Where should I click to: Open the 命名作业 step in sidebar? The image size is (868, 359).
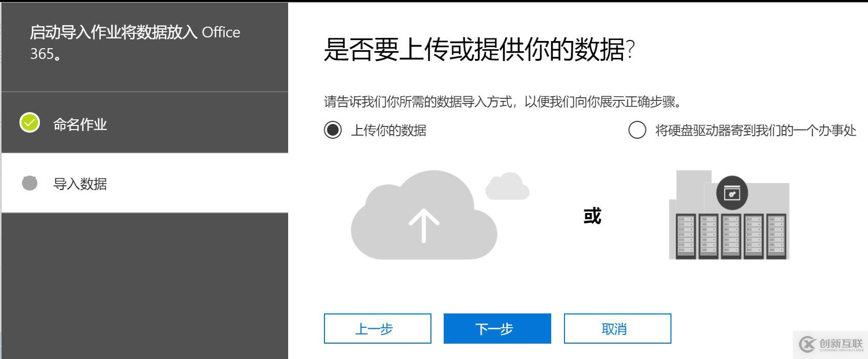145,123
